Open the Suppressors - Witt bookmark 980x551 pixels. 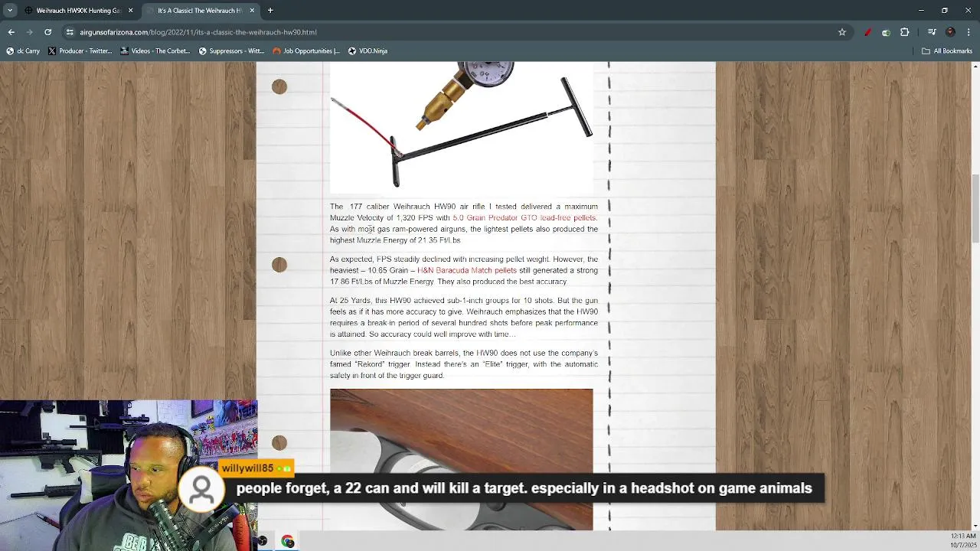coord(231,51)
